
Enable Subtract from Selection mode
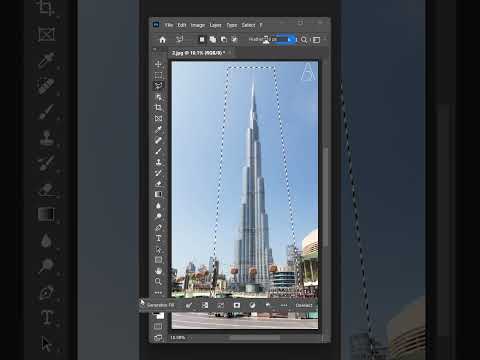click(x=224, y=40)
